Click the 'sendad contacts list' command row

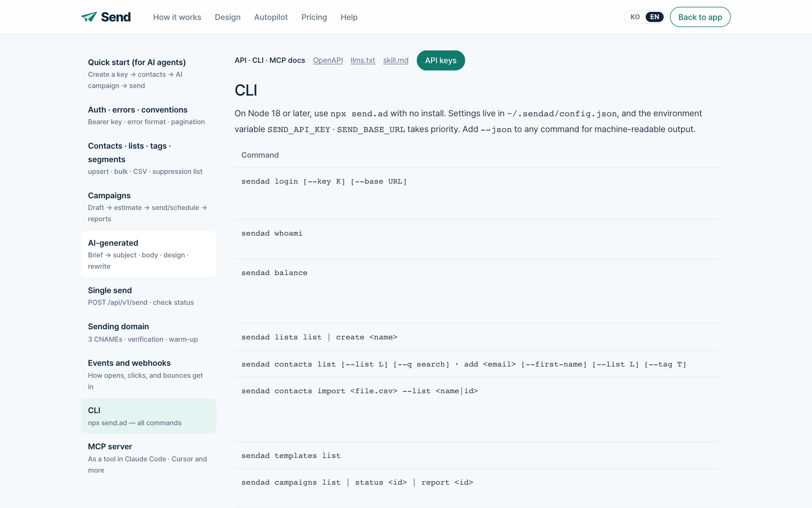tap(477, 364)
